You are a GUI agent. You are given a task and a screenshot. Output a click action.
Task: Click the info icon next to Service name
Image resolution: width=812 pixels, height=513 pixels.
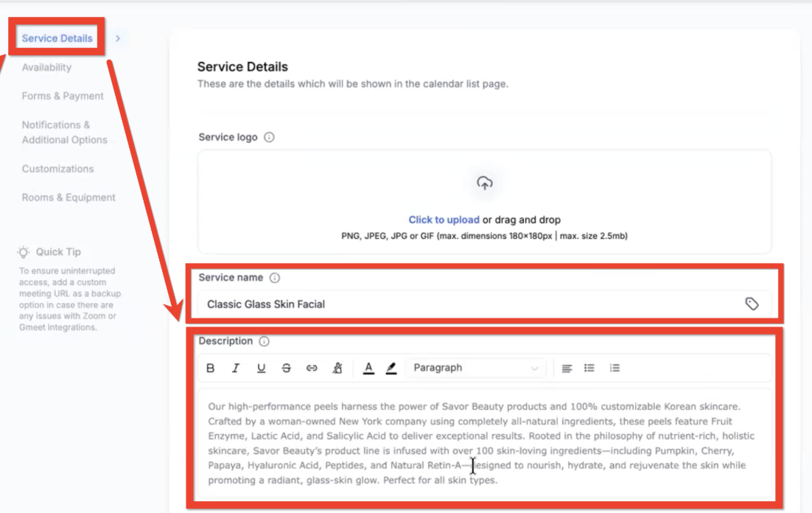click(275, 278)
